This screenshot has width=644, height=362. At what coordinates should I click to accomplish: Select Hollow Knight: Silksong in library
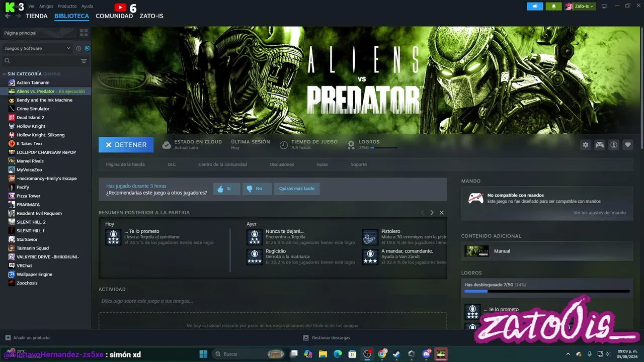tap(41, 135)
